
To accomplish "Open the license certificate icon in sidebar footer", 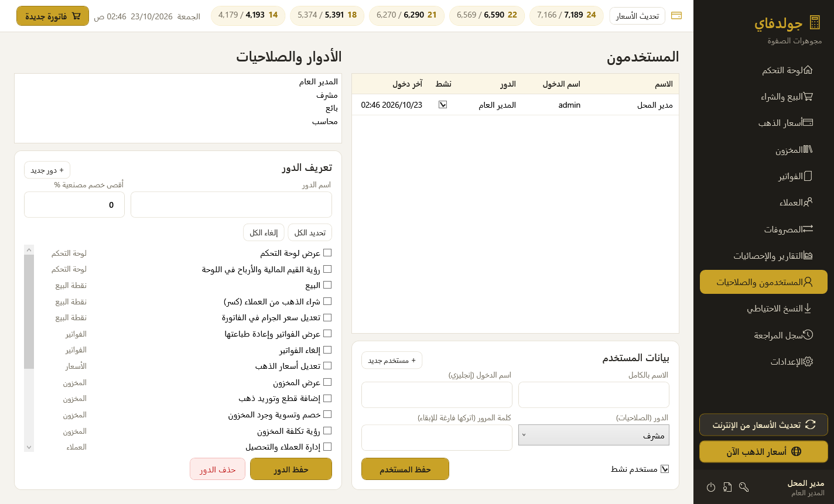I will [x=727, y=487].
